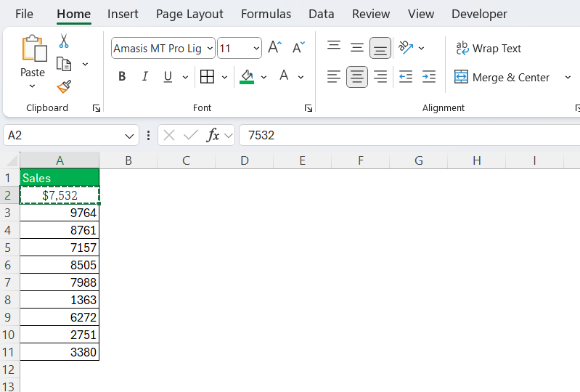Click the Wrap Text button
580x392 pixels.
[x=489, y=49]
